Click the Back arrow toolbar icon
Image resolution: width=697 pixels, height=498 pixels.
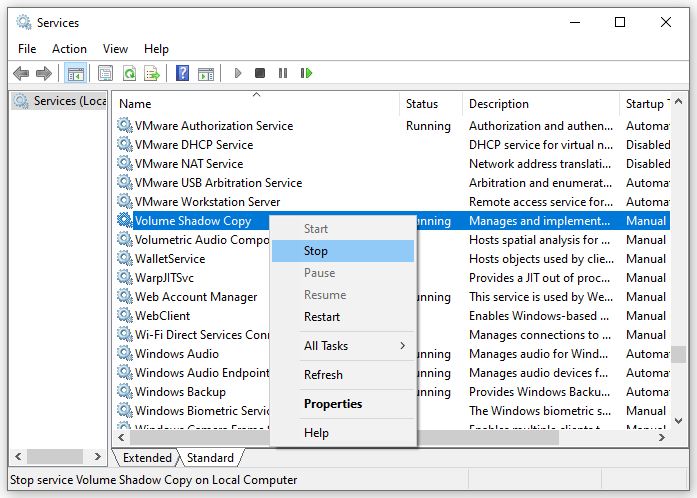21,73
